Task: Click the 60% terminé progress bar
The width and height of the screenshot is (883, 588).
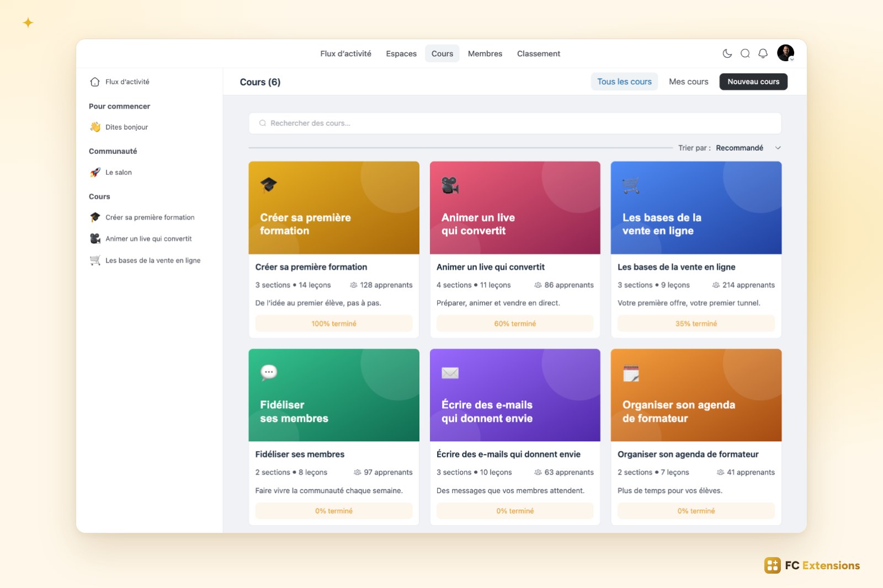Action: pos(515,324)
